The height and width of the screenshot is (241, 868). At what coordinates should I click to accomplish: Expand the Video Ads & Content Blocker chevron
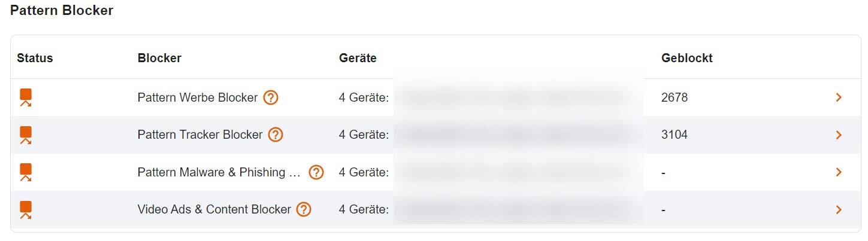click(x=839, y=209)
